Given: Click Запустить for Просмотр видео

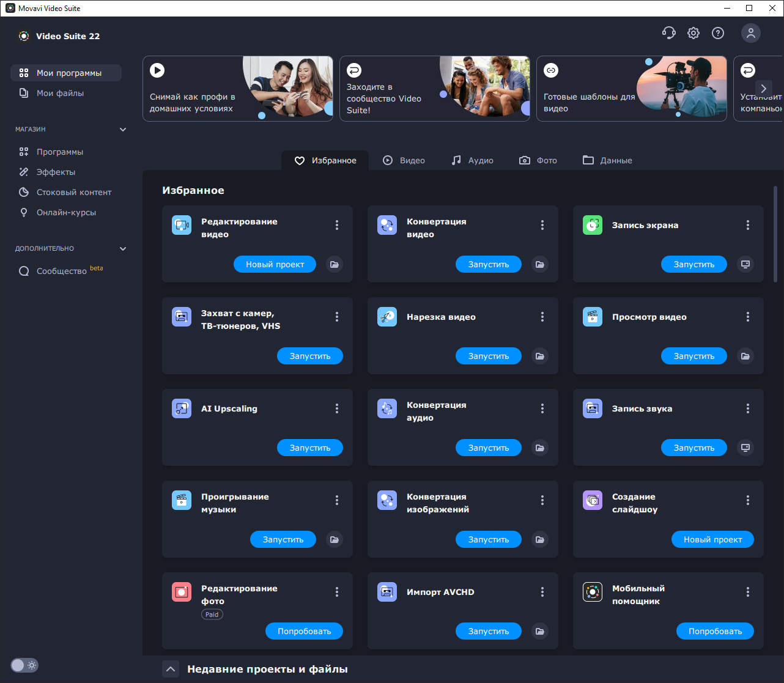Looking at the screenshot, I should (694, 356).
